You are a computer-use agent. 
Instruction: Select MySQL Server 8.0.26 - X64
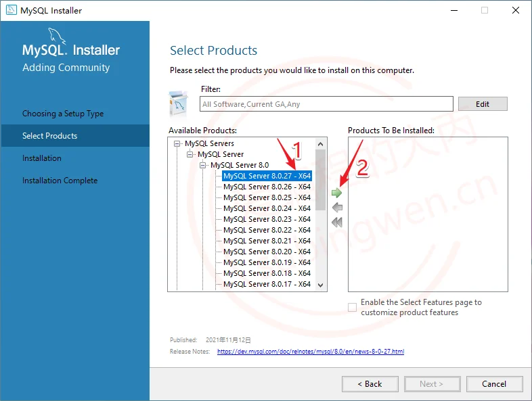pyautogui.click(x=267, y=187)
